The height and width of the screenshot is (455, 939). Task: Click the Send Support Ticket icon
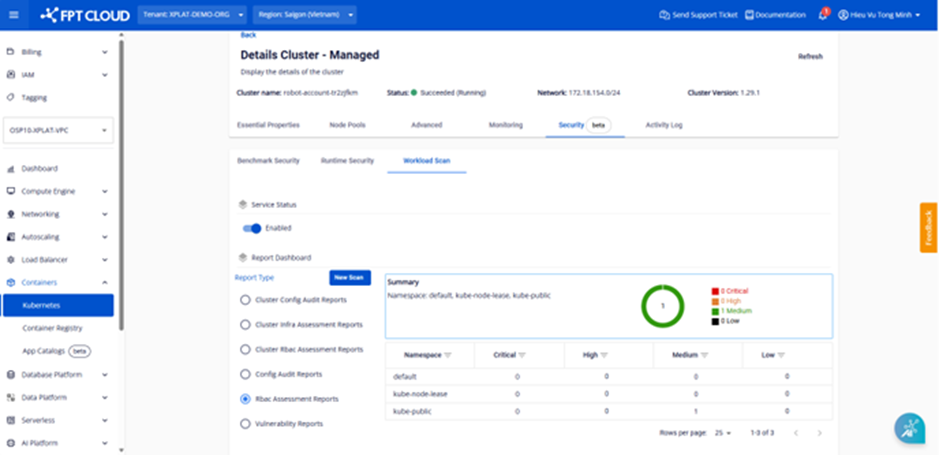point(664,15)
